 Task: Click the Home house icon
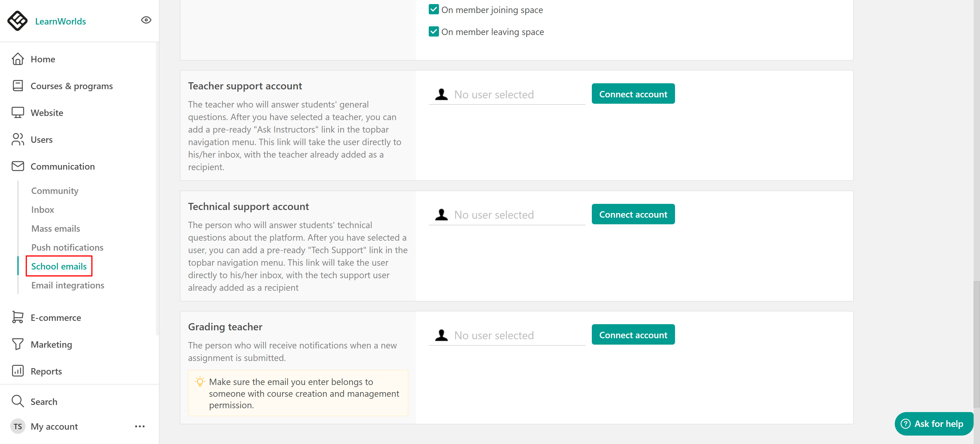(18, 59)
